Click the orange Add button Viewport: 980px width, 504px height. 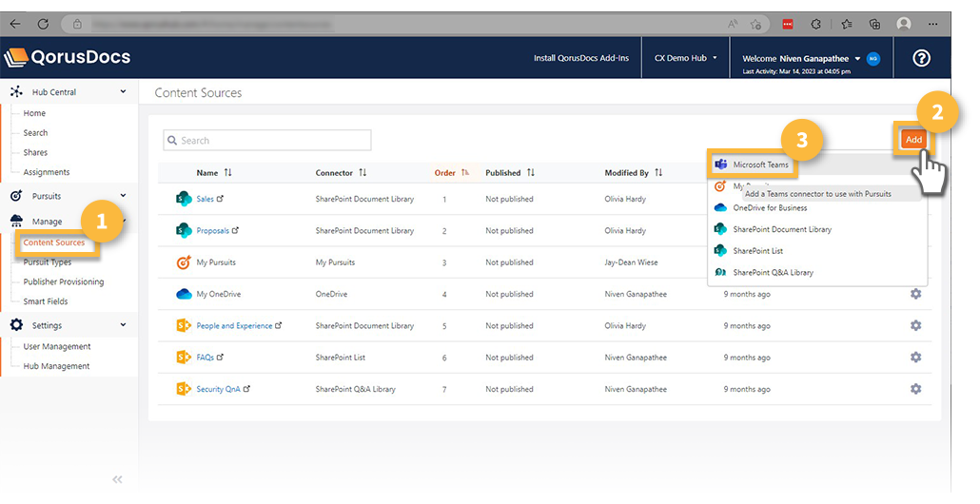click(913, 140)
